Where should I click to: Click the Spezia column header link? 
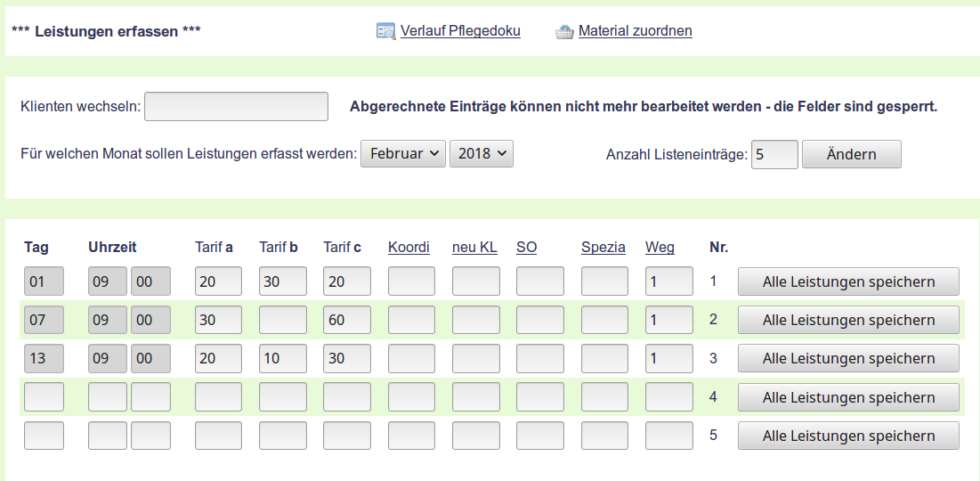click(603, 248)
